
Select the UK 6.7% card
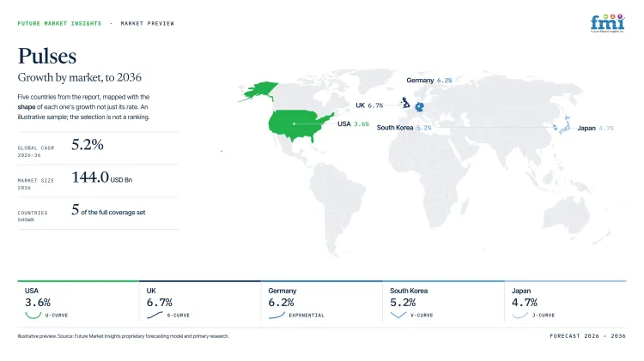200,303
